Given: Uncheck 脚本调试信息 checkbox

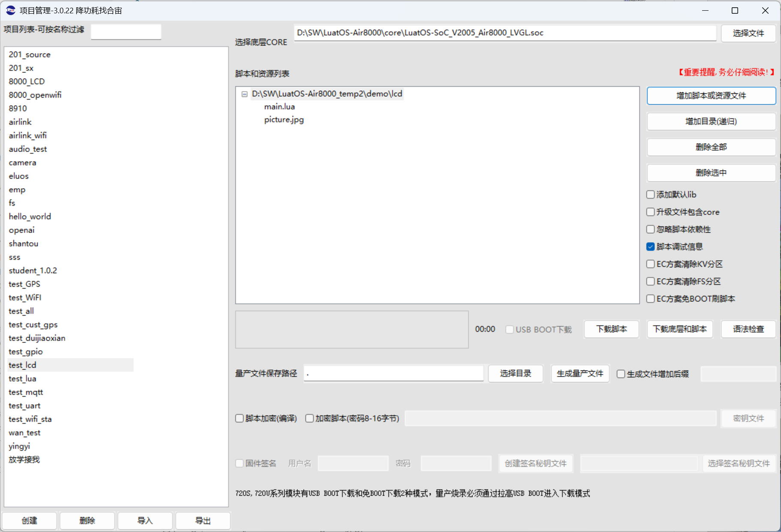Looking at the screenshot, I should [651, 246].
